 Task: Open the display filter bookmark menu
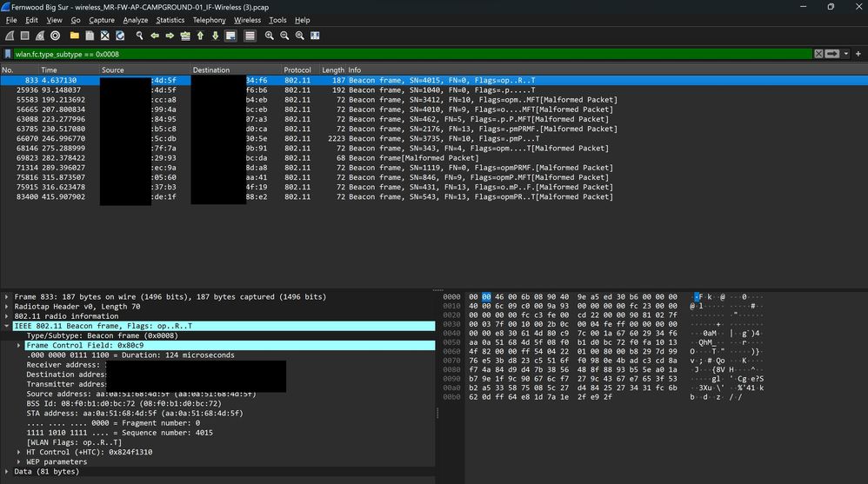(7, 54)
